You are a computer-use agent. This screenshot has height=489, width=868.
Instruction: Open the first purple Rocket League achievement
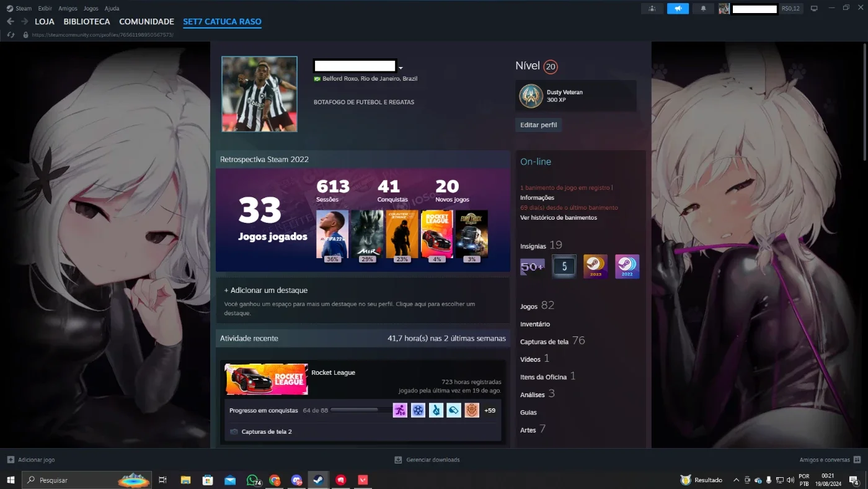tap(401, 410)
